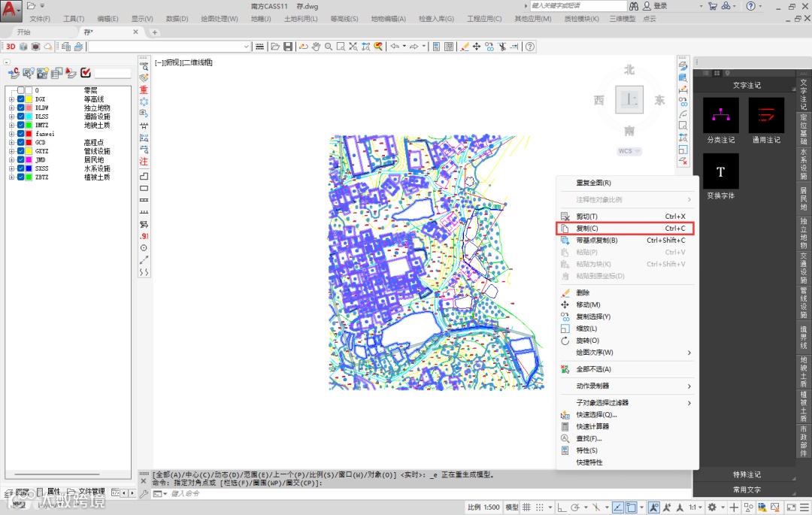Expand the JMD layer tree node
The image size is (812, 515).
pyautogui.click(x=11, y=160)
